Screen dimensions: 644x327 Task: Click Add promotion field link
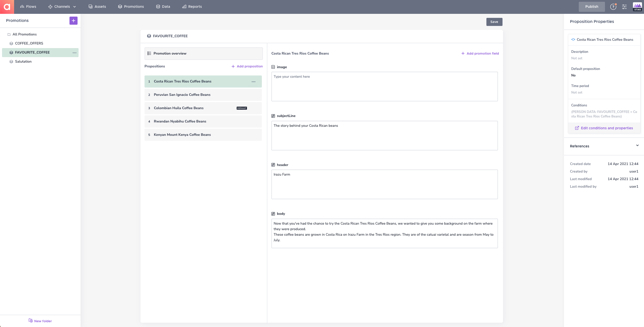pos(480,53)
